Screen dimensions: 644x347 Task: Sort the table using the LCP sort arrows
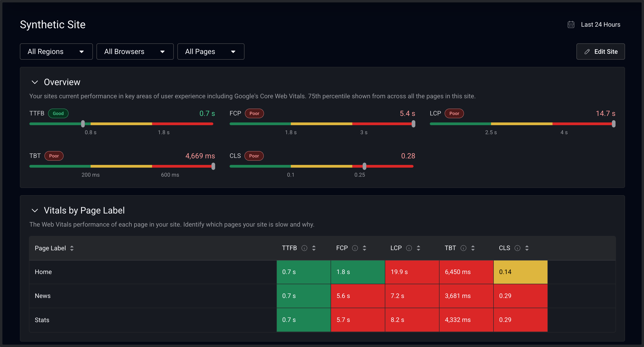pyautogui.click(x=418, y=248)
